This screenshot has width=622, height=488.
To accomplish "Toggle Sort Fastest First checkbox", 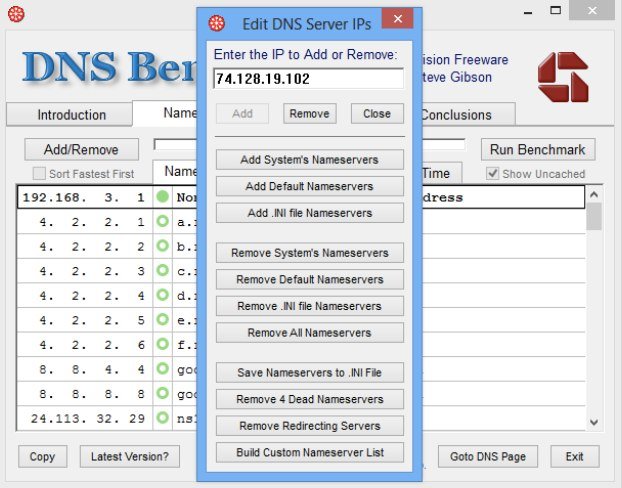I will (x=39, y=173).
